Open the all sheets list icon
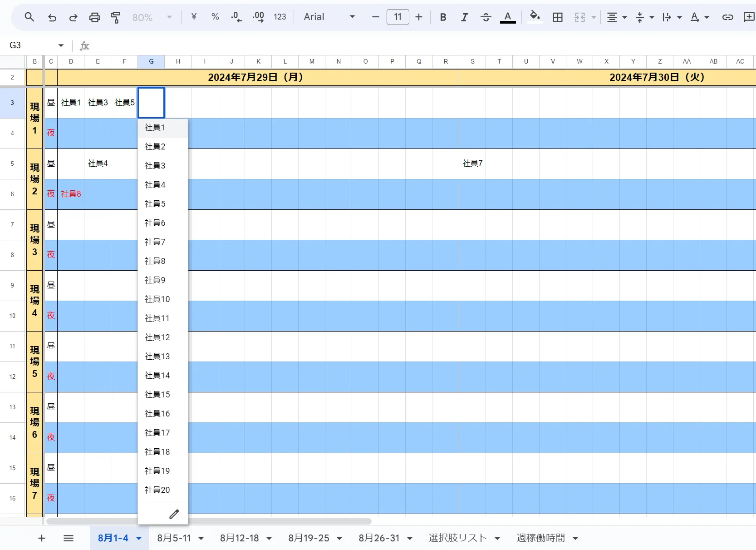 (x=69, y=538)
